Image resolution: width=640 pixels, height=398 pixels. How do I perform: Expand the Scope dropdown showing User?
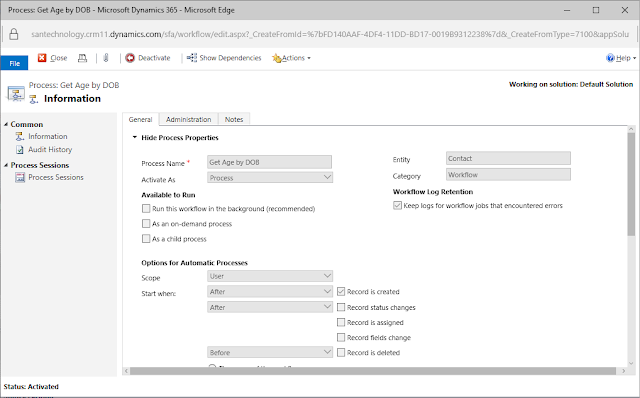coord(270,276)
